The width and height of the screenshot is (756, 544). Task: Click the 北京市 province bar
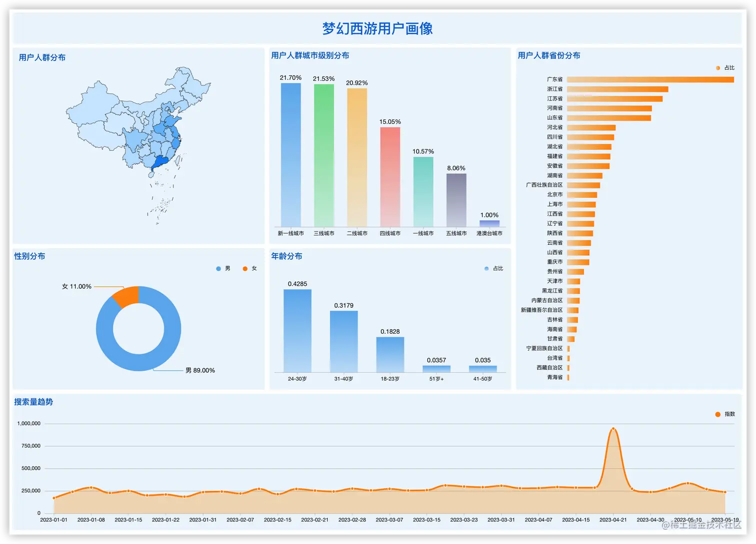[582, 195]
